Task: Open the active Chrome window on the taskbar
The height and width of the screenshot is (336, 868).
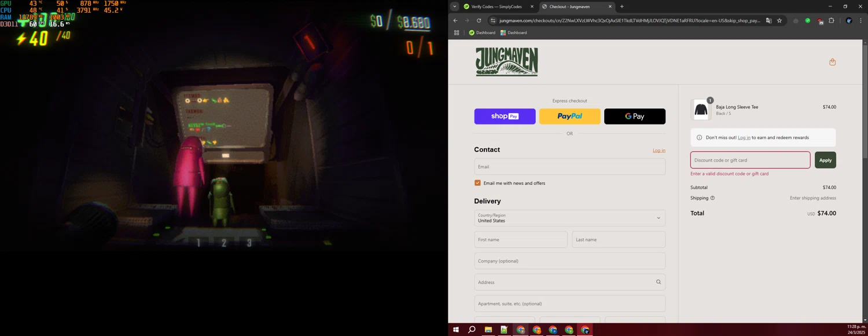Action: (x=585, y=330)
